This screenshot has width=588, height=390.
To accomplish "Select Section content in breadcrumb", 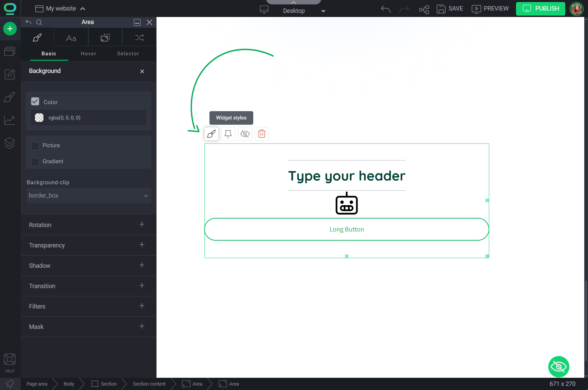I will point(149,384).
